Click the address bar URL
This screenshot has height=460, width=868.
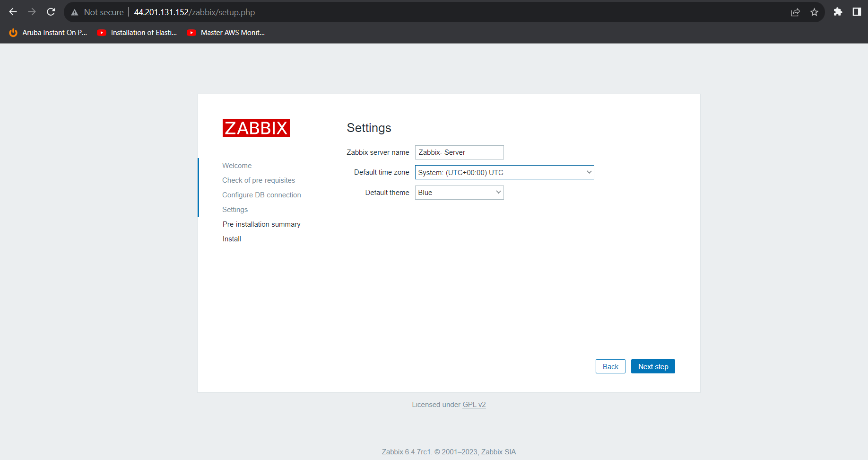click(194, 12)
